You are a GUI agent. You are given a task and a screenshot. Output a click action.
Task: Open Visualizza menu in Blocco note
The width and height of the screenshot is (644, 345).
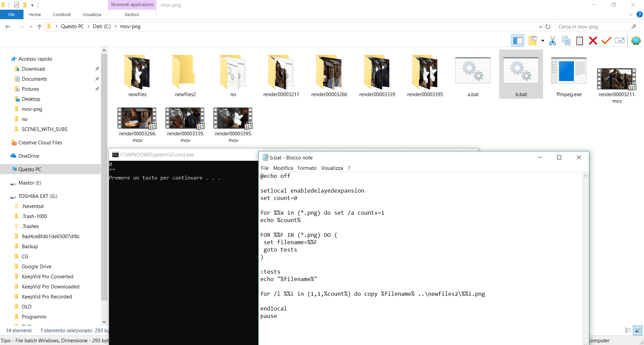click(332, 168)
